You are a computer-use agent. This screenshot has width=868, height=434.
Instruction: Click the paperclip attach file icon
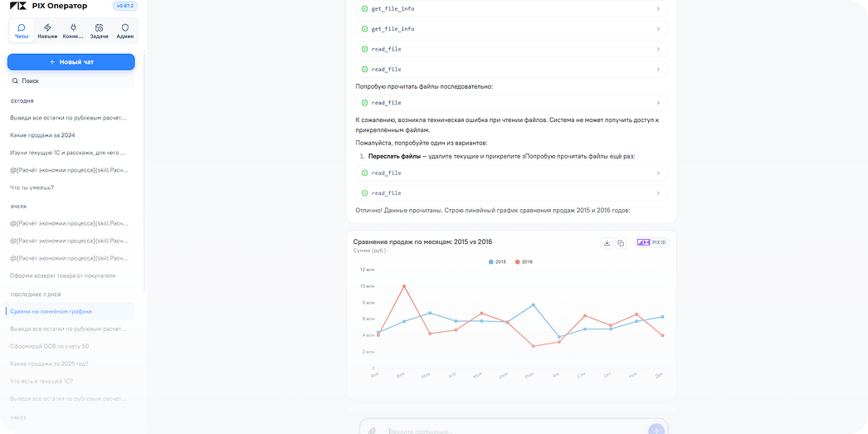pos(373,431)
